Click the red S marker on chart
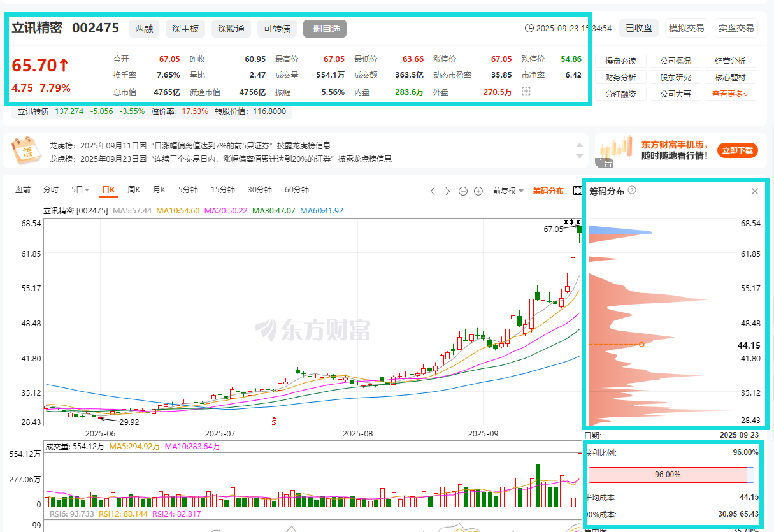The height and width of the screenshot is (532, 774). (275, 421)
